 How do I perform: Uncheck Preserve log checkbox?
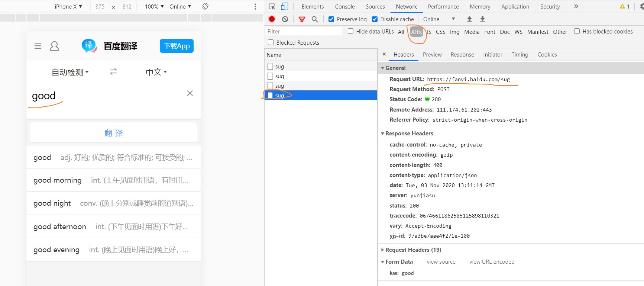click(331, 19)
